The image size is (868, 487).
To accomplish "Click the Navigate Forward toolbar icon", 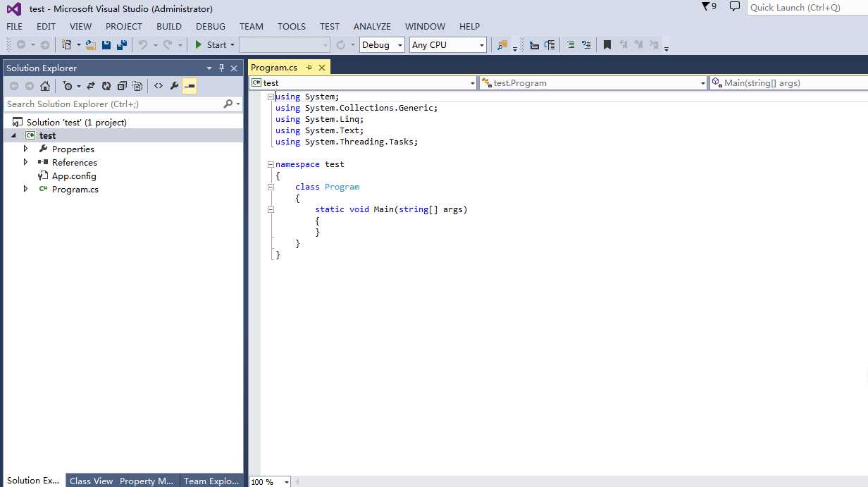I will (45, 44).
